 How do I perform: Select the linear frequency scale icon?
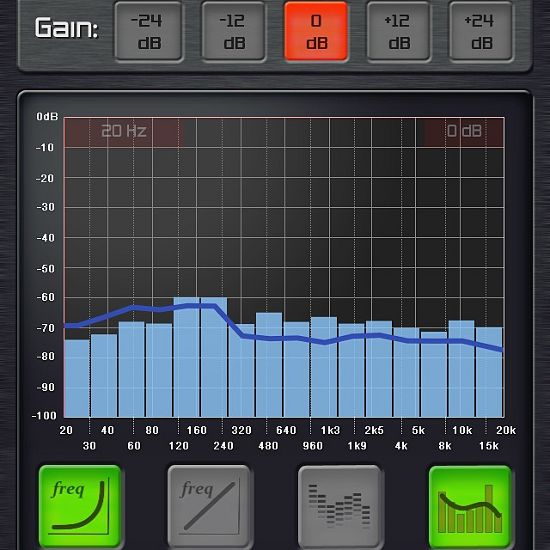(x=209, y=506)
